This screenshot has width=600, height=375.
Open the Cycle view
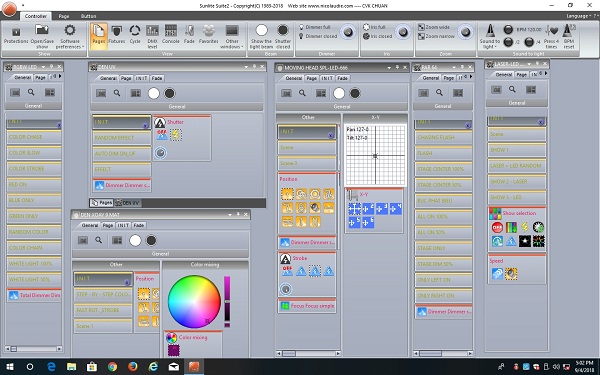coord(135,35)
